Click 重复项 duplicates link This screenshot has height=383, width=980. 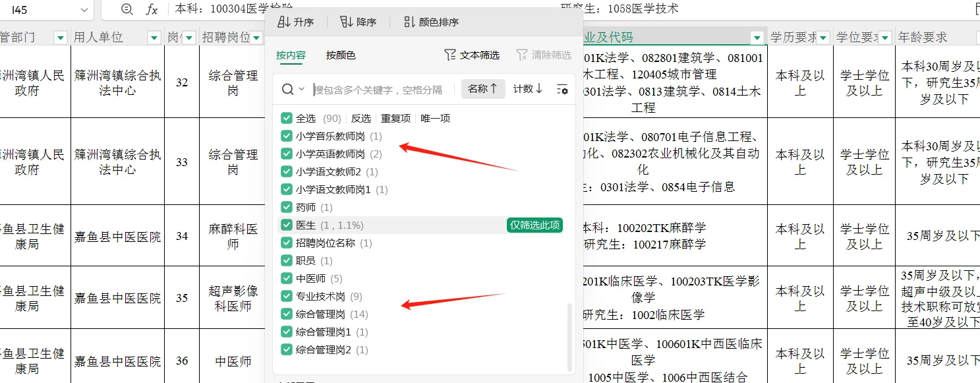pyautogui.click(x=395, y=118)
